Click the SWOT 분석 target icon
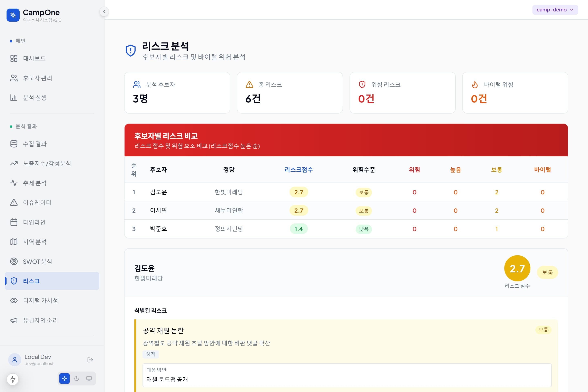The height and width of the screenshot is (392, 588). [14, 262]
